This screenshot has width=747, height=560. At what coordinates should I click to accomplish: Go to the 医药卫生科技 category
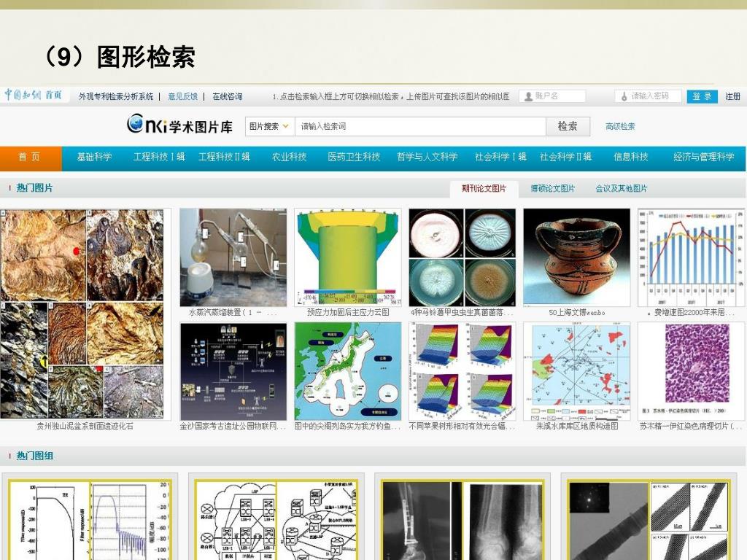point(354,157)
